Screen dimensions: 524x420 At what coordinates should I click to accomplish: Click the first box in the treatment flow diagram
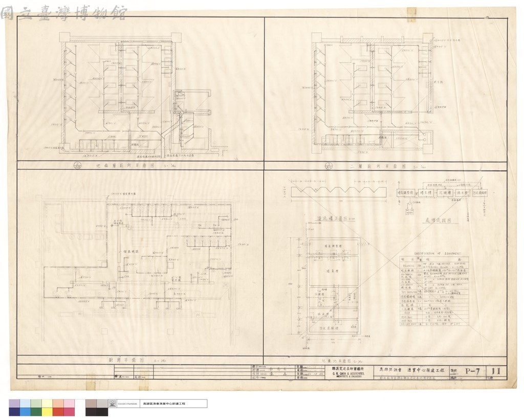coord(405,193)
